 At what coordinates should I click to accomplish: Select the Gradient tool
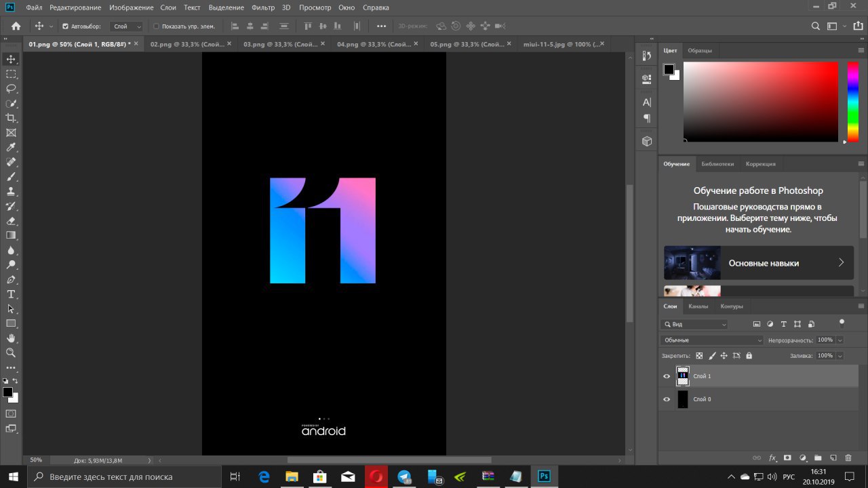pyautogui.click(x=11, y=235)
